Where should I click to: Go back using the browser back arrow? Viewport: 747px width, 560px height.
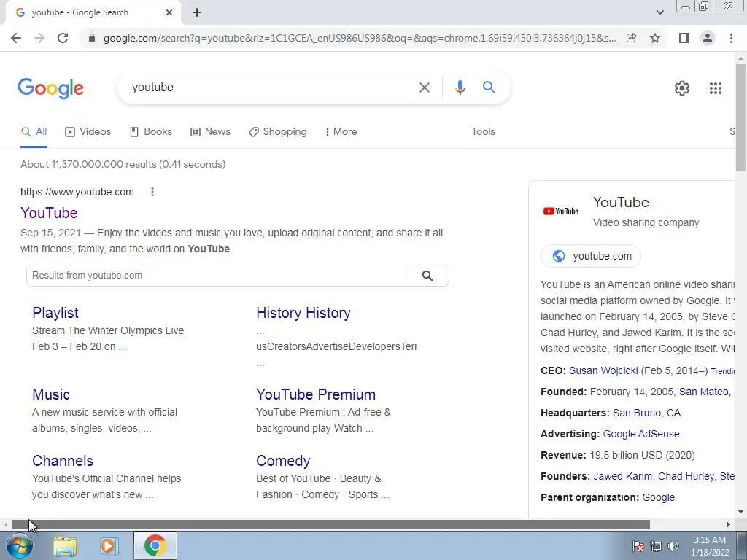[16, 38]
